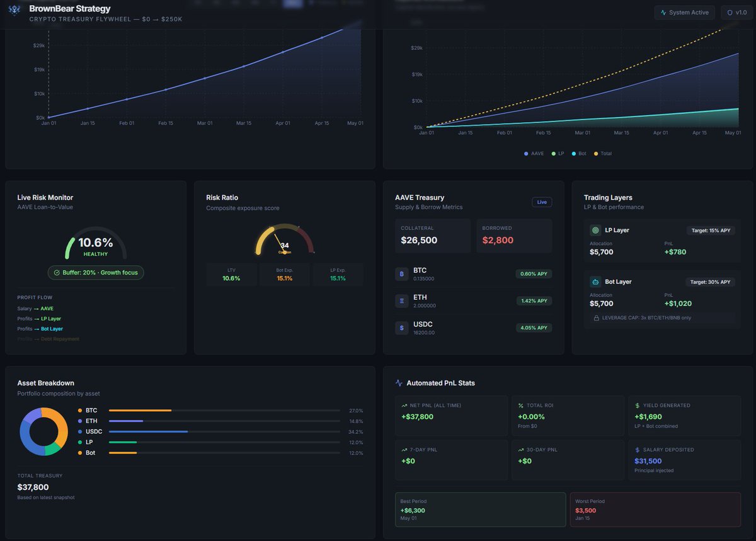Click the Buffer: 20% Growth focus pill
The width and height of the screenshot is (756, 541).
(96, 273)
